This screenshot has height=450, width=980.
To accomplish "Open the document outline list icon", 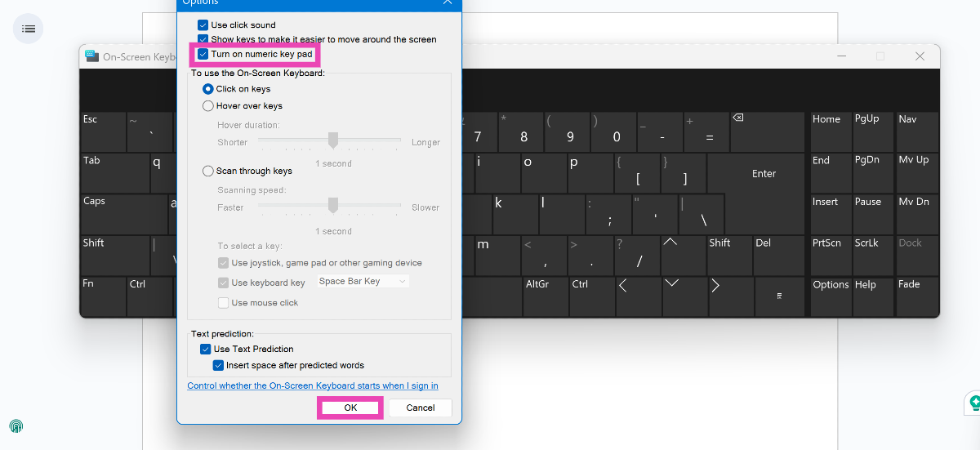I will 29,29.
